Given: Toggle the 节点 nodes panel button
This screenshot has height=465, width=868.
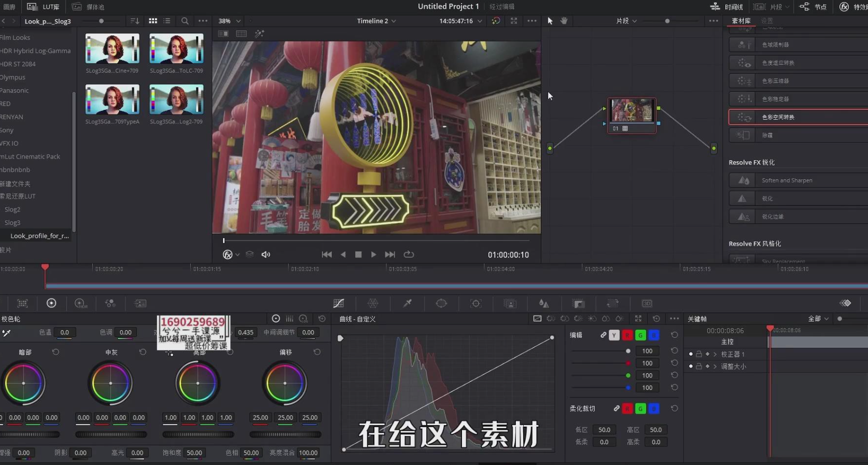Looking at the screenshot, I should pos(813,7).
